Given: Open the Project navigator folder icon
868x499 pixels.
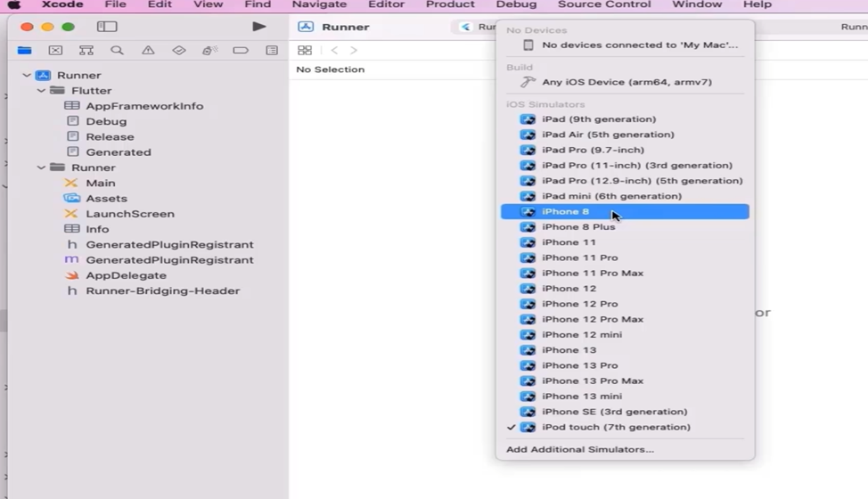Looking at the screenshot, I should [24, 50].
